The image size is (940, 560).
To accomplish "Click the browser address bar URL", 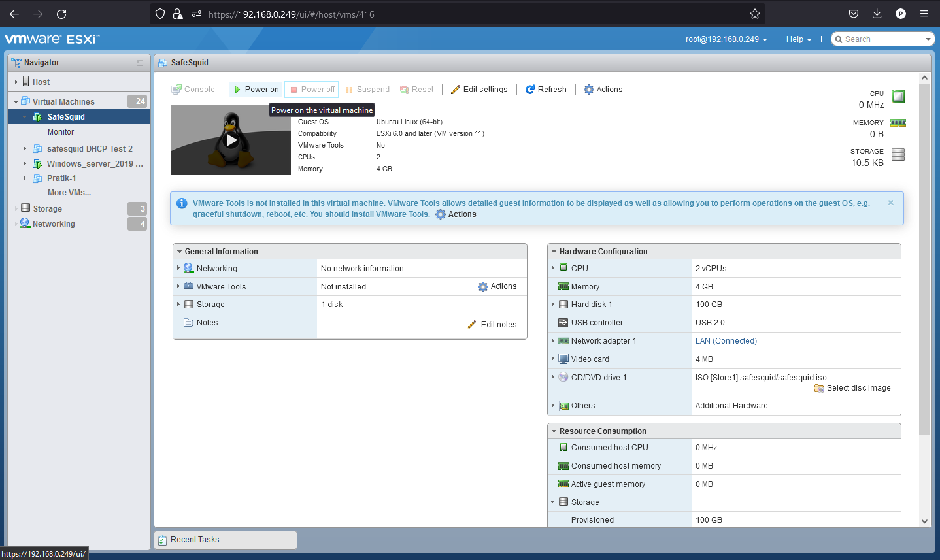I will 292,14.
